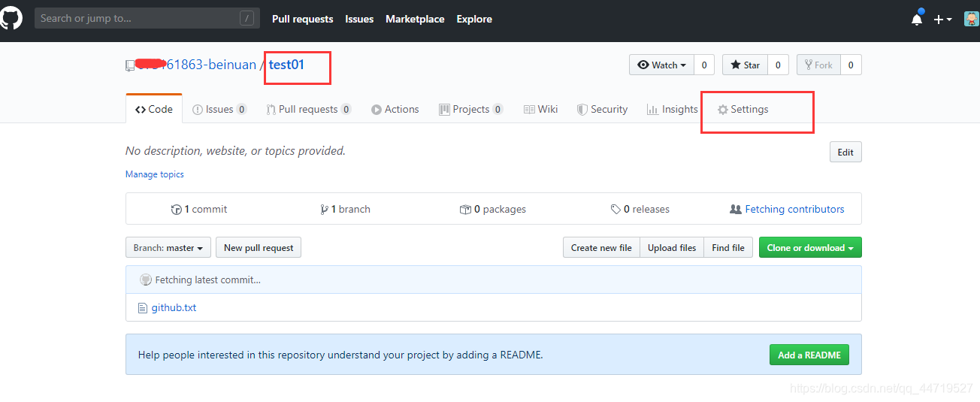Viewport: 980px width, 402px height.
Task: Click the watchers count 0
Action: point(704,65)
